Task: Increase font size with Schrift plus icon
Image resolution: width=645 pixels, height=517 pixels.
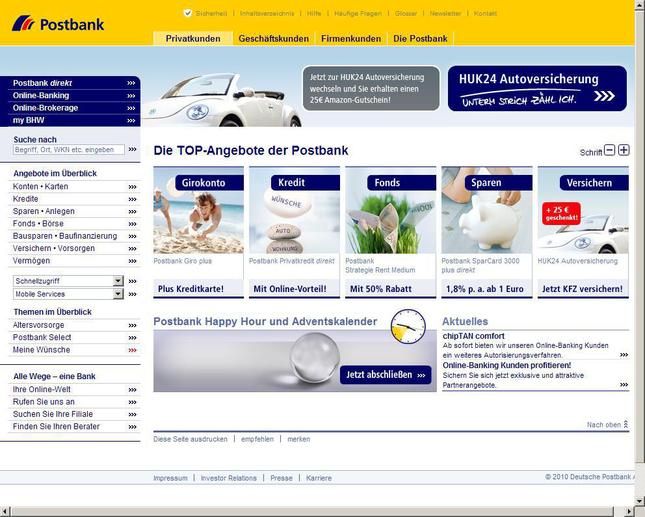Action: [x=624, y=151]
